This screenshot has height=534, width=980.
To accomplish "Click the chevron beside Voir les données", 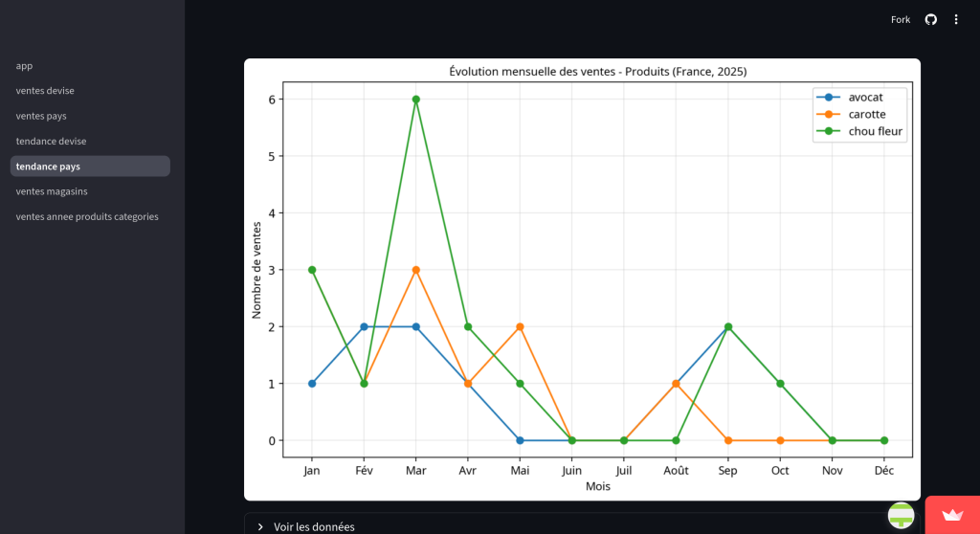I will (260, 526).
